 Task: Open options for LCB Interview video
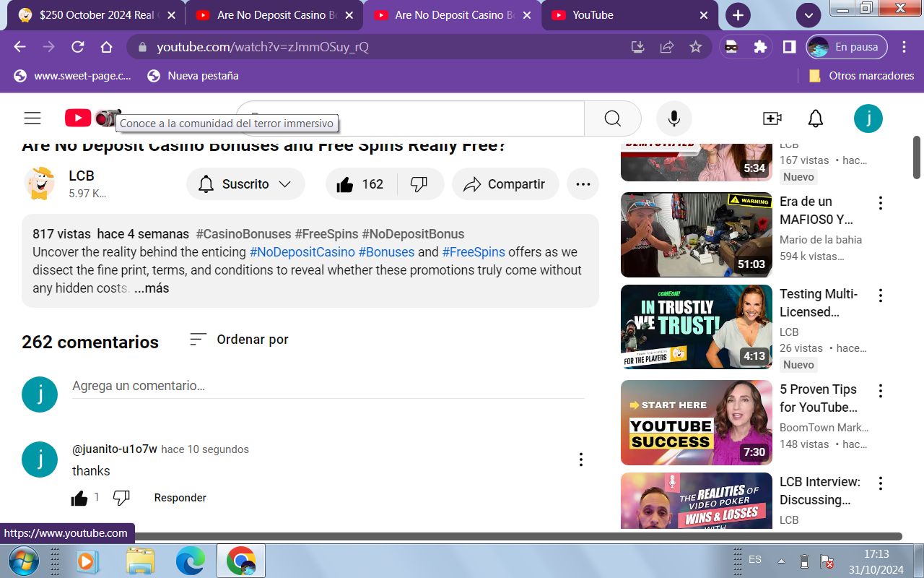pyautogui.click(x=880, y=483)
